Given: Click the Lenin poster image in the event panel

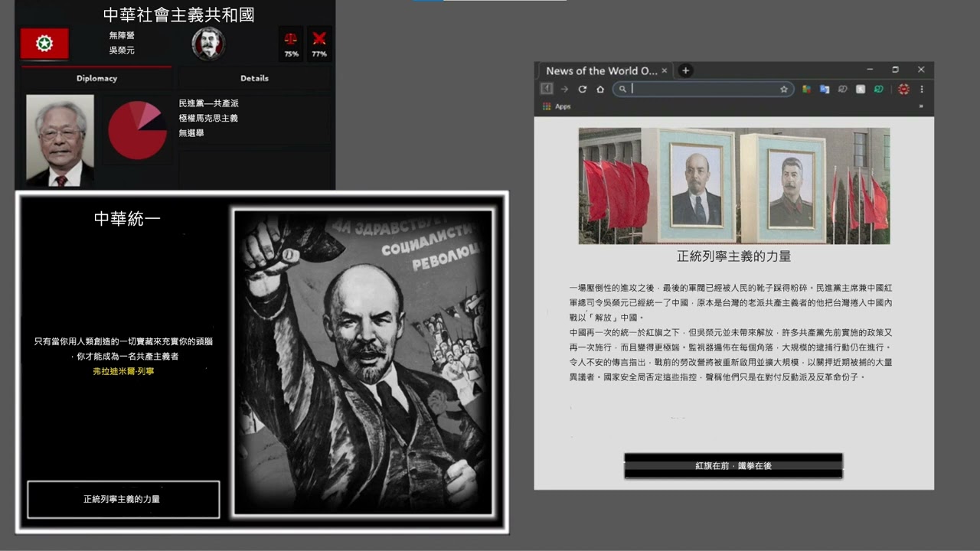Looking at the screenshot, I should coord(363,362).
